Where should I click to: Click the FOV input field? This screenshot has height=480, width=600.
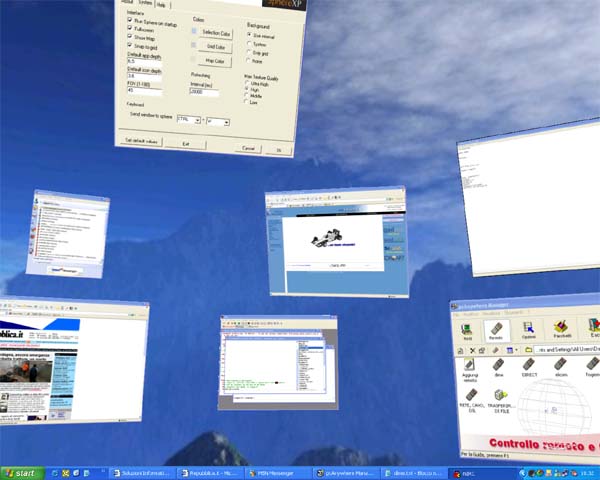click(x=145, y=91)
